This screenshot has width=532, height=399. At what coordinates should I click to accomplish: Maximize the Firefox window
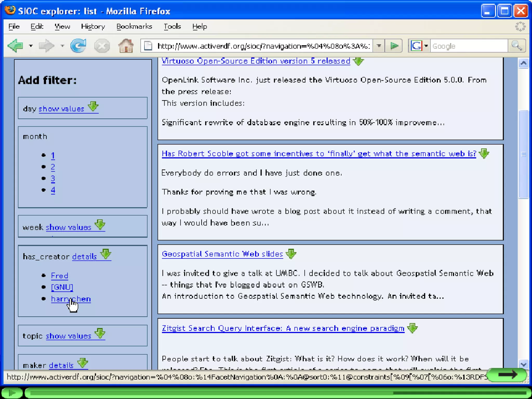click(504, 11)
